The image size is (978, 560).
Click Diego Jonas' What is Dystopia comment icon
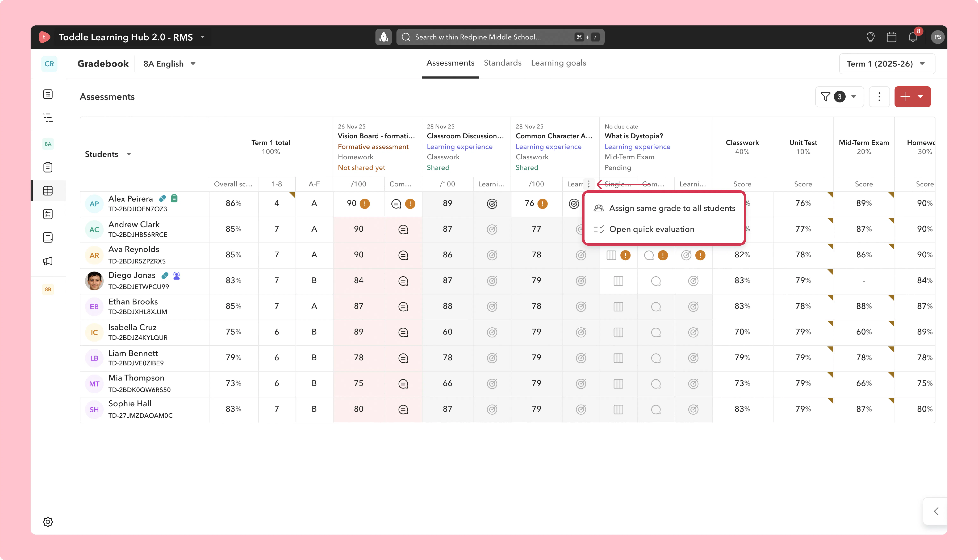point(656,281)
